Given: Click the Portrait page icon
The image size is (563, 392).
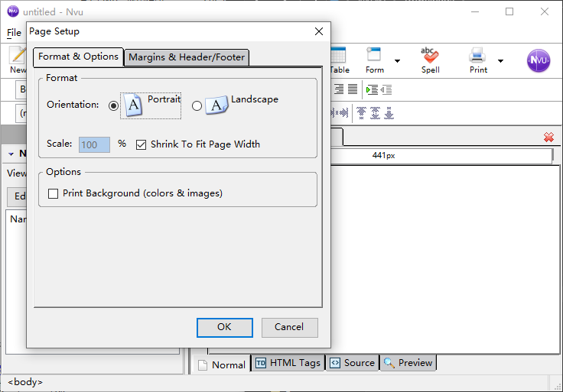Looking at the screenshot, I should click(x=133, y=105).
